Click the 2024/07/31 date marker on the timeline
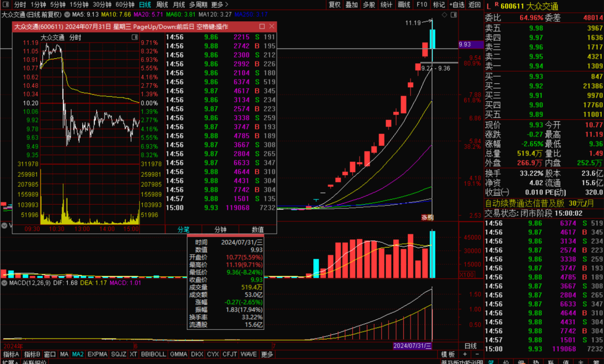This screenshot has width=604, height=364. tap(413, 346)
